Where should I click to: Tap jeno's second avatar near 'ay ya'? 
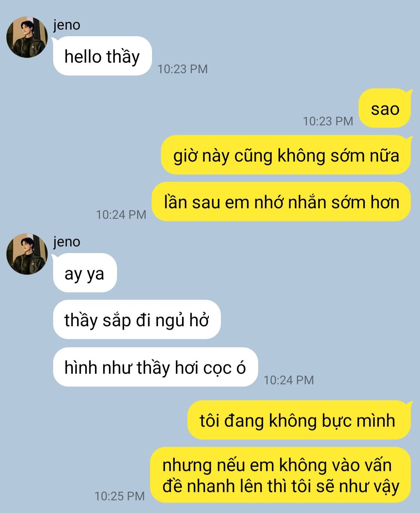[27, 254]
